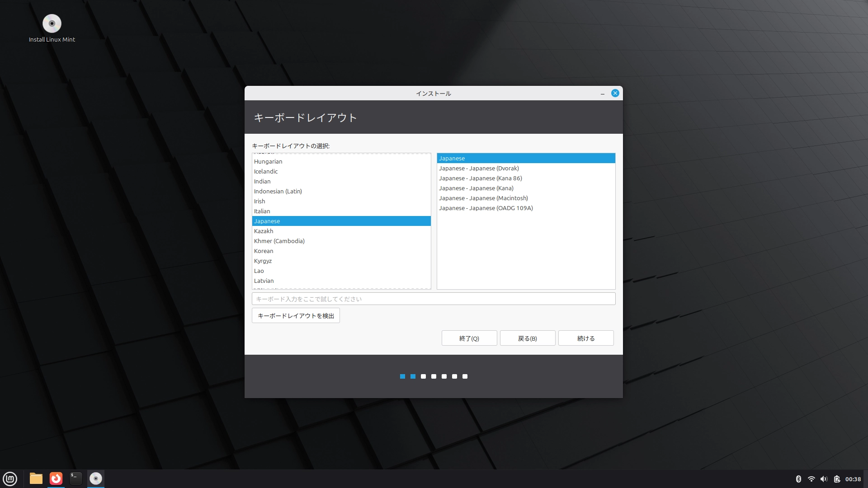Open the Linux Mint menu in taskbar
Image resolution: width=868 pixels, height=488 pixels.
[x=10, y=479]
